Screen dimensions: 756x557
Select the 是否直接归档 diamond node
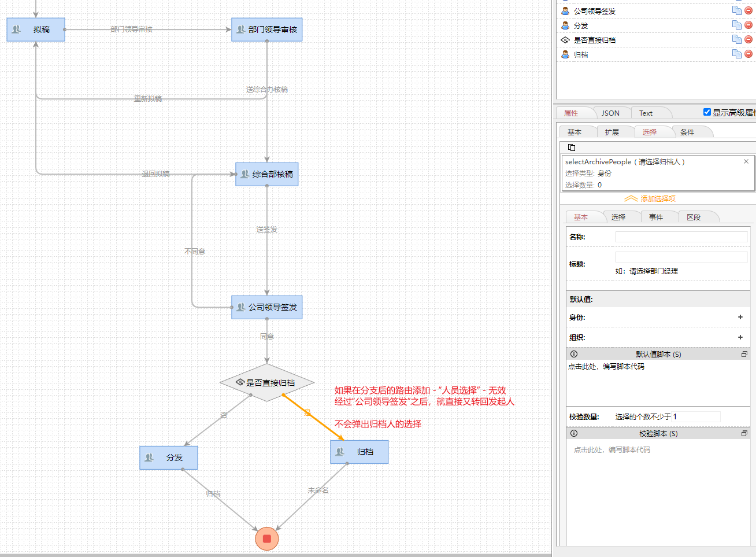coord(267,382)
